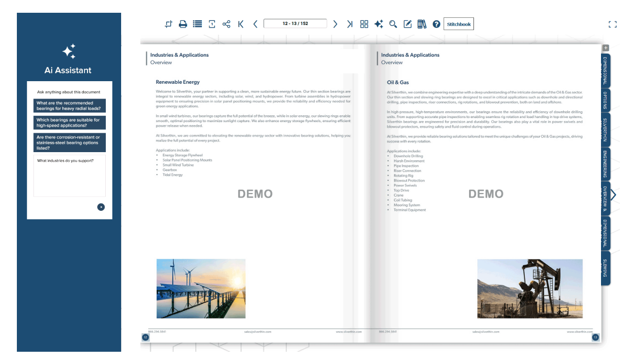Click the Stitchbook button
Screen dimensions: 624x364
(x=458, y=23)
